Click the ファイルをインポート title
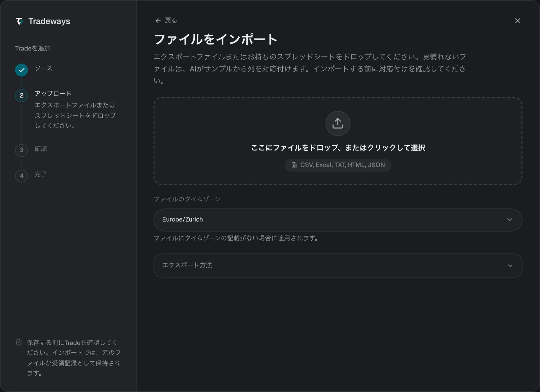The image size is (540, 392). (x=216, y=39)
